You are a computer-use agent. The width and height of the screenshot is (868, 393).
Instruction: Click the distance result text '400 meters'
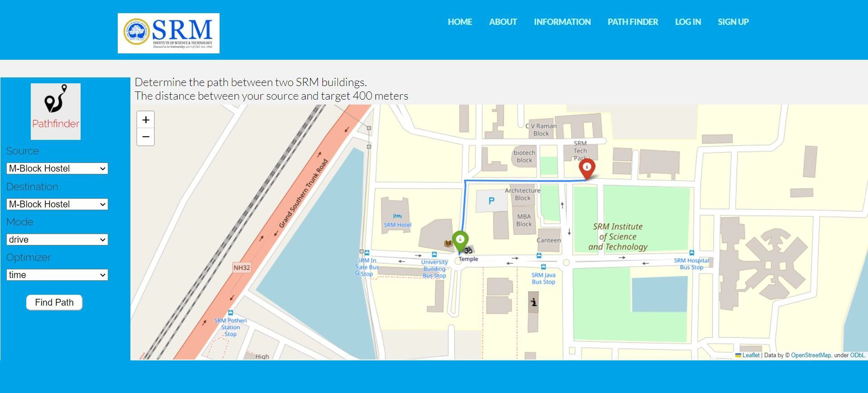380,96
